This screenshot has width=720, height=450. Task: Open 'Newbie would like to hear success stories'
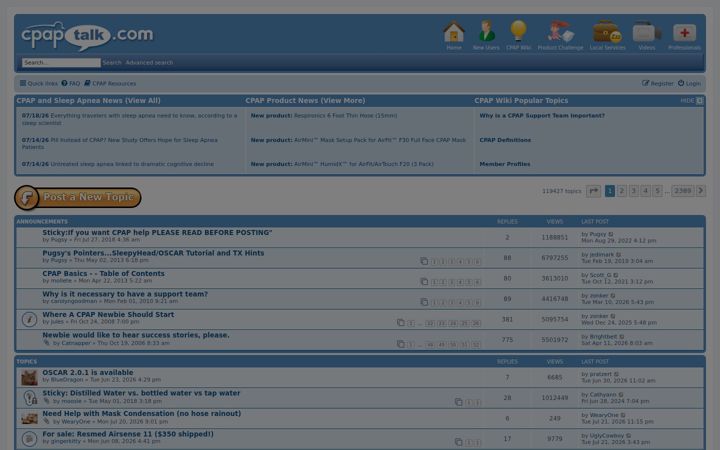pyautogui.click(x=136, y=335)
